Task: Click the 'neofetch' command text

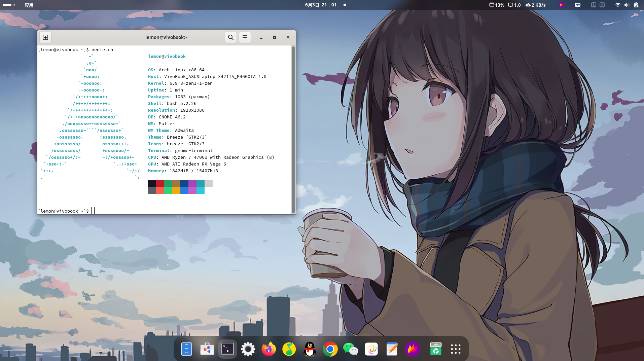Action: click(x=102, y=49)
